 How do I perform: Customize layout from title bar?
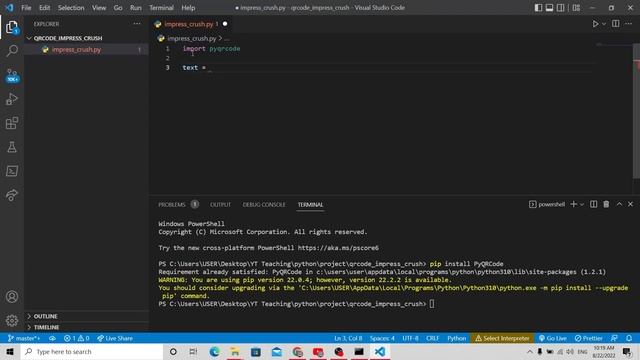click(576, 8)
